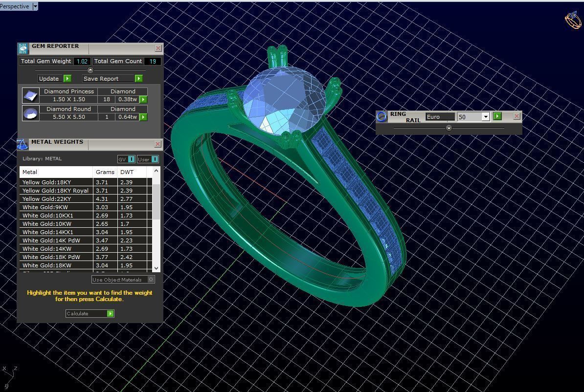The height and width of the screenshot is (392, 584).
Task: Click the Euro ring size standard field
Action: (x=440, y=116)
